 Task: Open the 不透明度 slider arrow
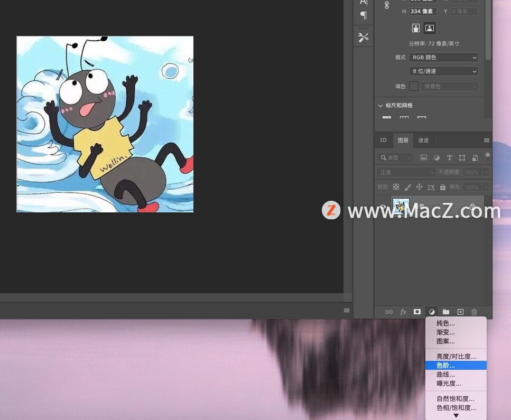pos(486,172)
